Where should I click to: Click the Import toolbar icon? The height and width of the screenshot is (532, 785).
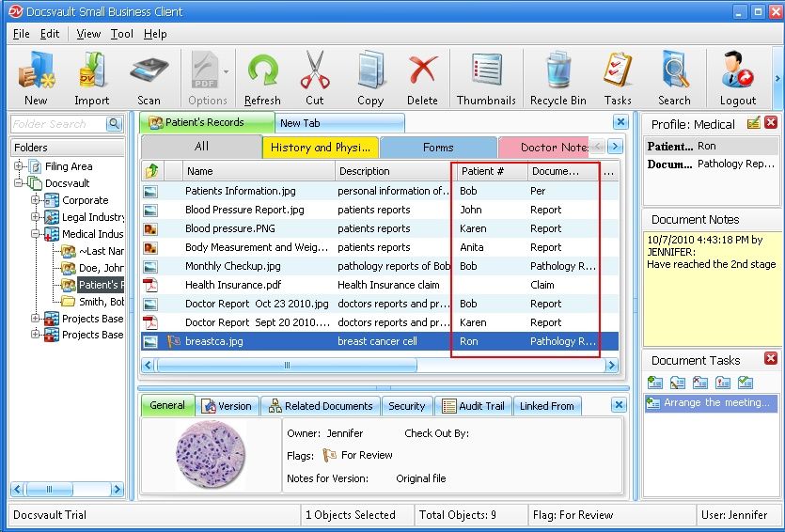[x=91, y=79]
